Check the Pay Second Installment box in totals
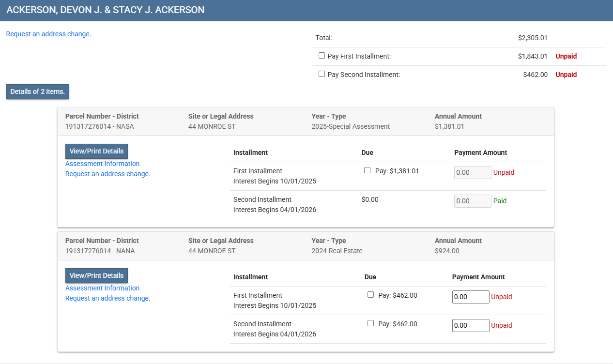This screenshot has width=613, height=364. pos(322,74)
